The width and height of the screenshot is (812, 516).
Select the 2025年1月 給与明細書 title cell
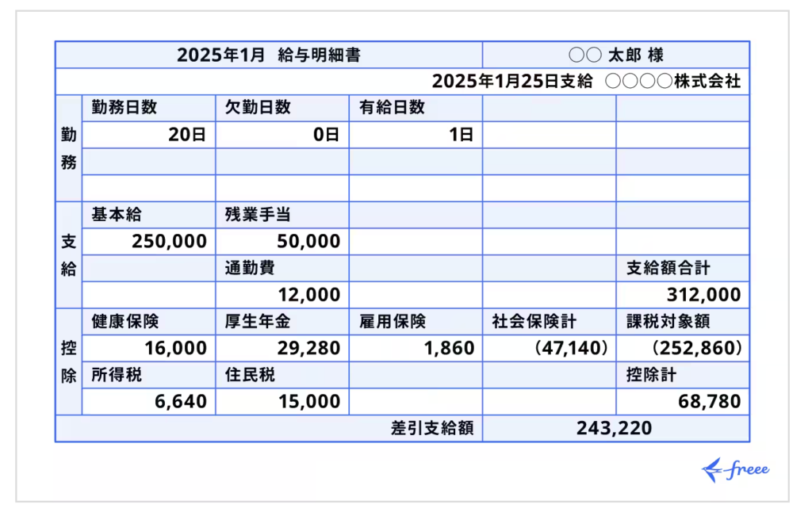(x=269, y=55)
